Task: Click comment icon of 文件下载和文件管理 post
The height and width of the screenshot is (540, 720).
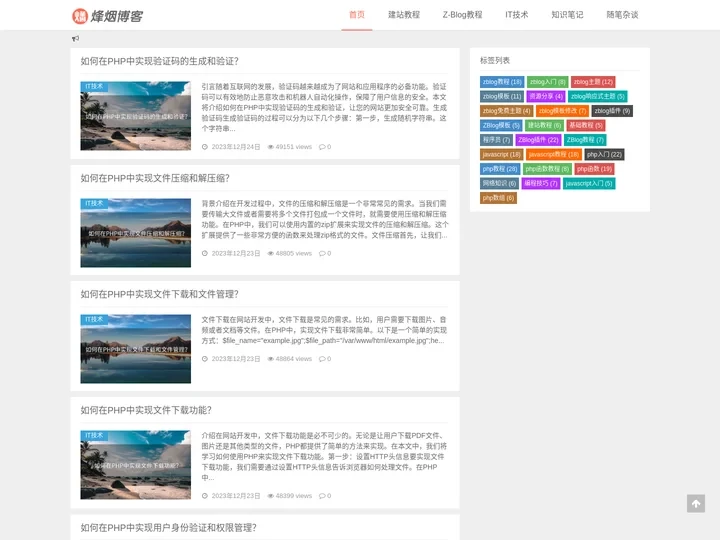Action: coord(322,359)
